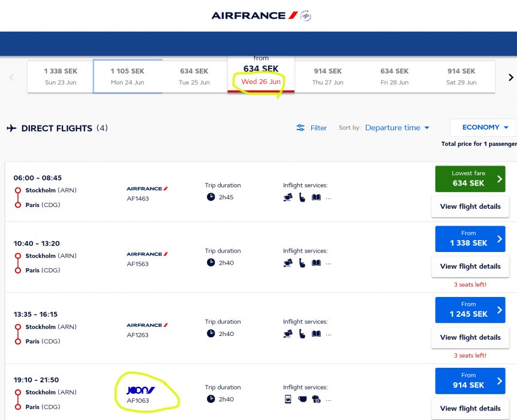Viewport: 517px width, 420px height.
Task: Expand more inflight services on flight AF1463
Action: 329,197
